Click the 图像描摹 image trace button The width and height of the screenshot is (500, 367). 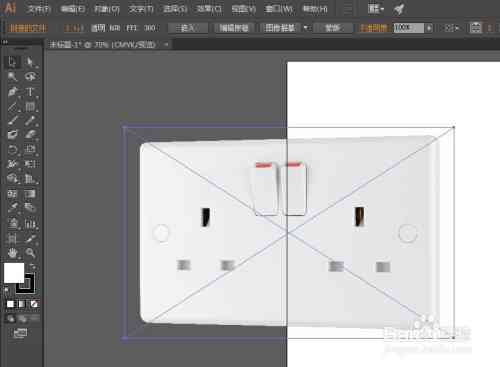280,28
